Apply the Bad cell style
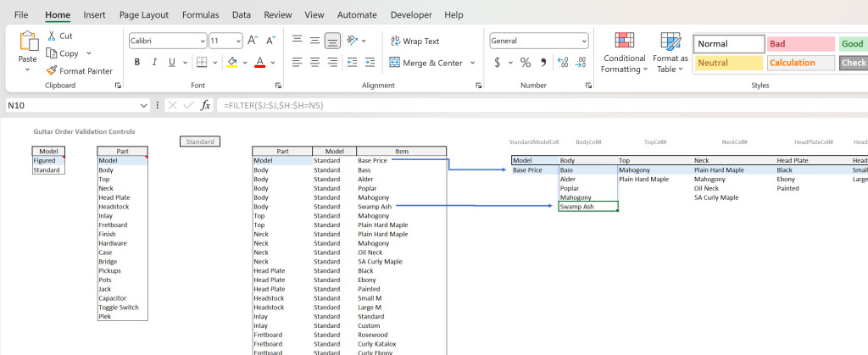The image size is (868, 355). (x=800, y=44)
